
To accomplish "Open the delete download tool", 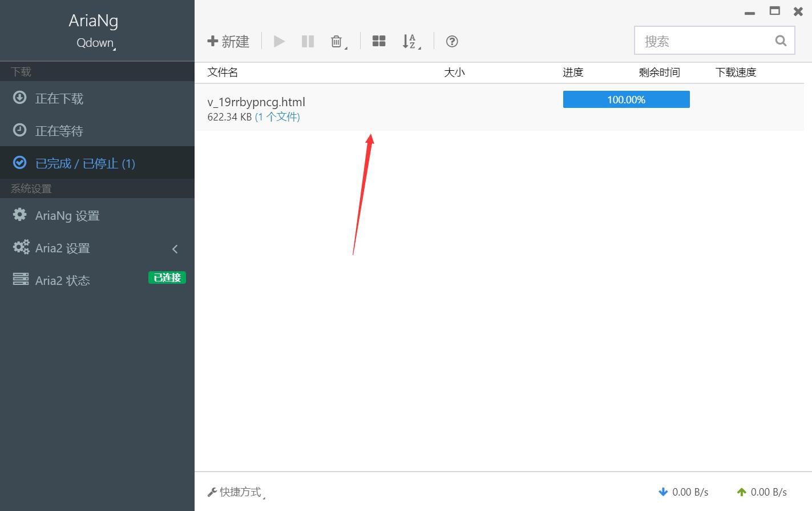I will click(336, 41).
